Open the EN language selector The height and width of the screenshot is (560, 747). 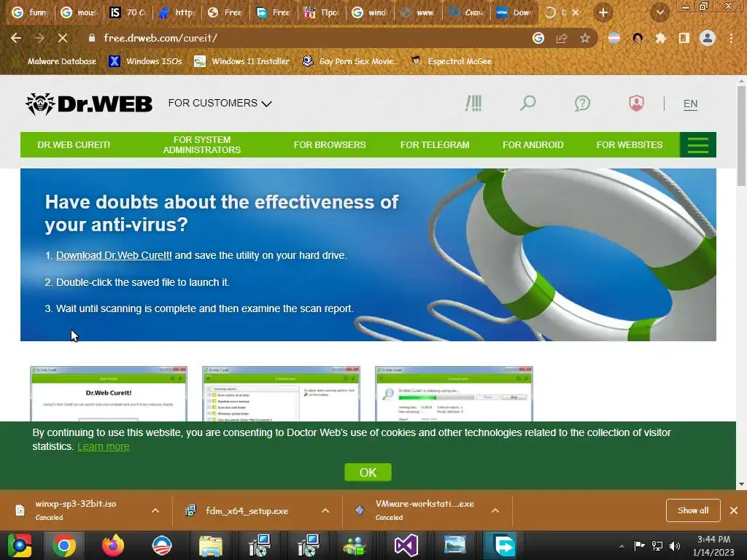[690, 104]
